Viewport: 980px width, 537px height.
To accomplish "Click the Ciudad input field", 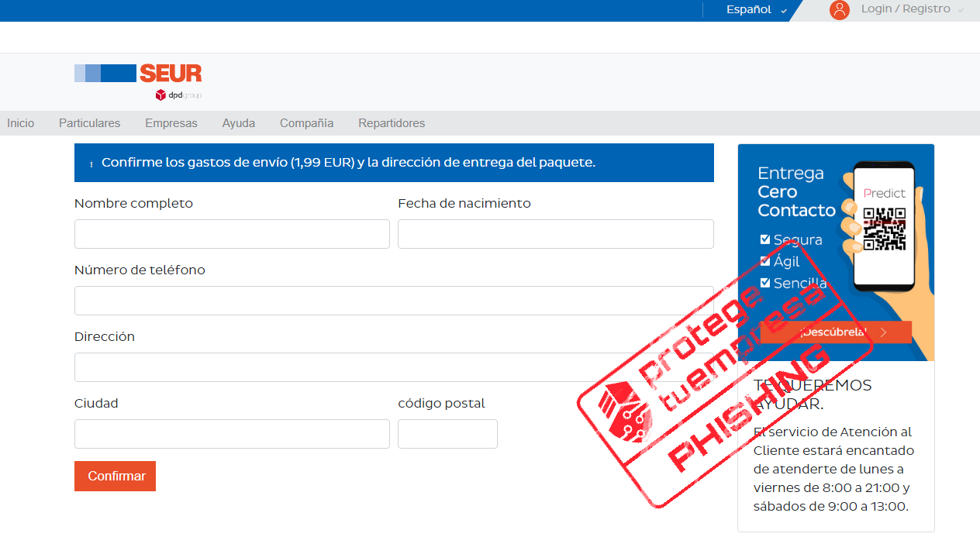I will pos(232,434).
